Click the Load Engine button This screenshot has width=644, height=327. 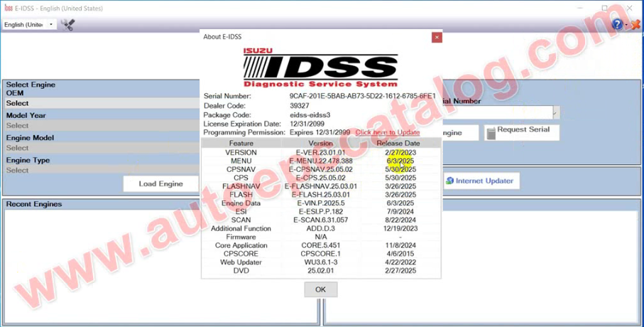tap(160, 184)
